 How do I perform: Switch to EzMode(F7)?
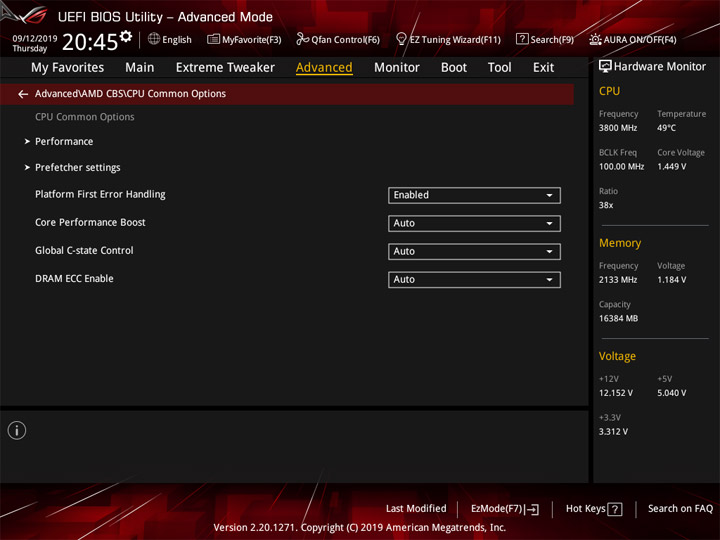[505, 509]
